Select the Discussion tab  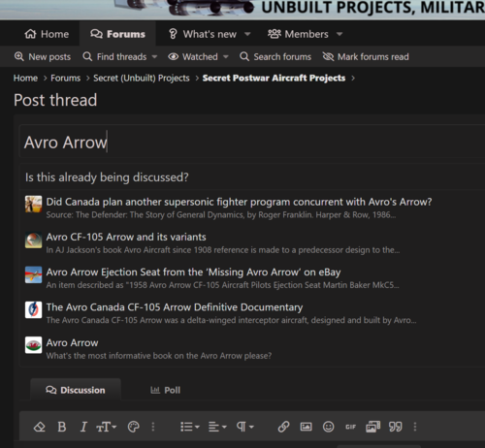click(76, 390)
